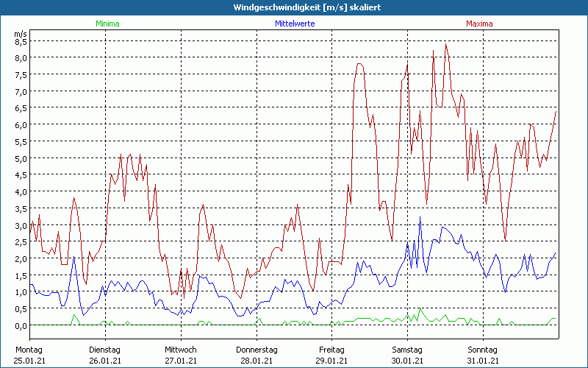Click the 3,5 y-axis value

click(x=21, y=209)
